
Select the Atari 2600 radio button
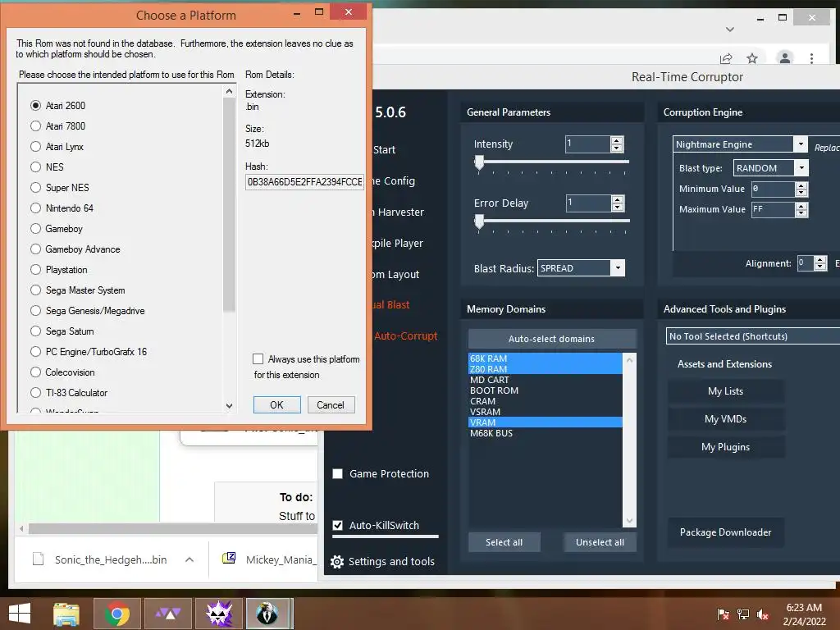pyautogui.click(x=36, y=106)
